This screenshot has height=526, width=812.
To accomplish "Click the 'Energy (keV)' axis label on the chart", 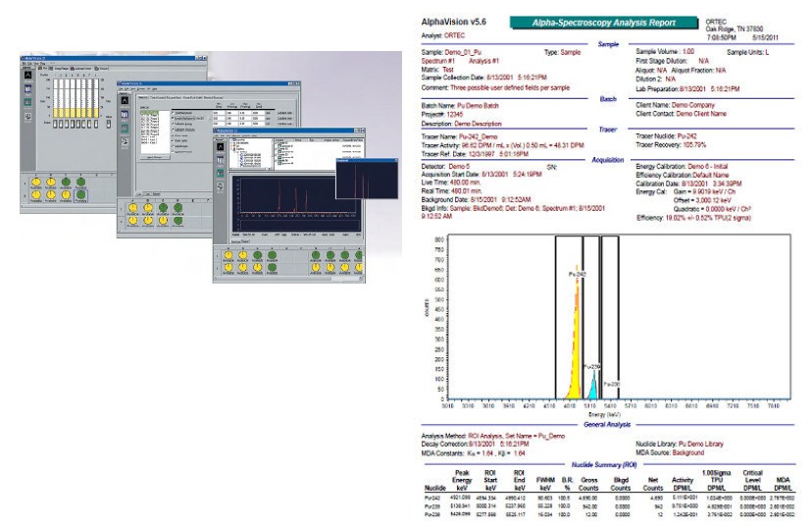I will pos(604,414).
